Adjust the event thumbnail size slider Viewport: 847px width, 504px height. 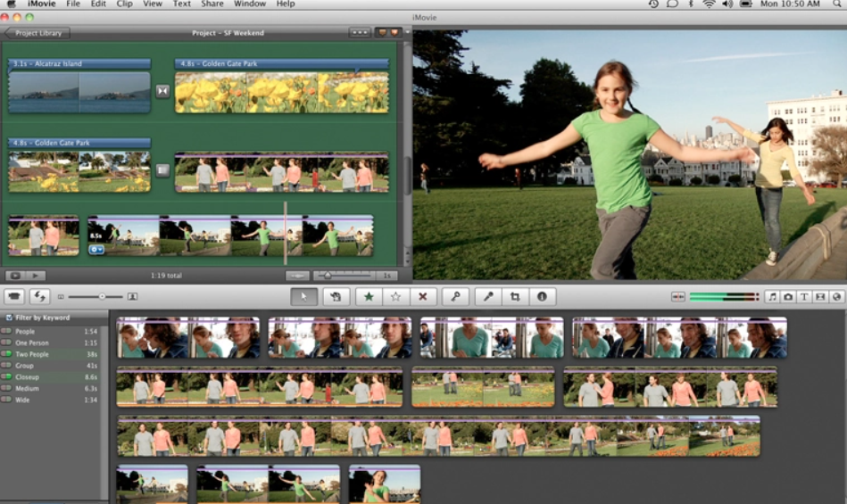click(x=102, y=296)
